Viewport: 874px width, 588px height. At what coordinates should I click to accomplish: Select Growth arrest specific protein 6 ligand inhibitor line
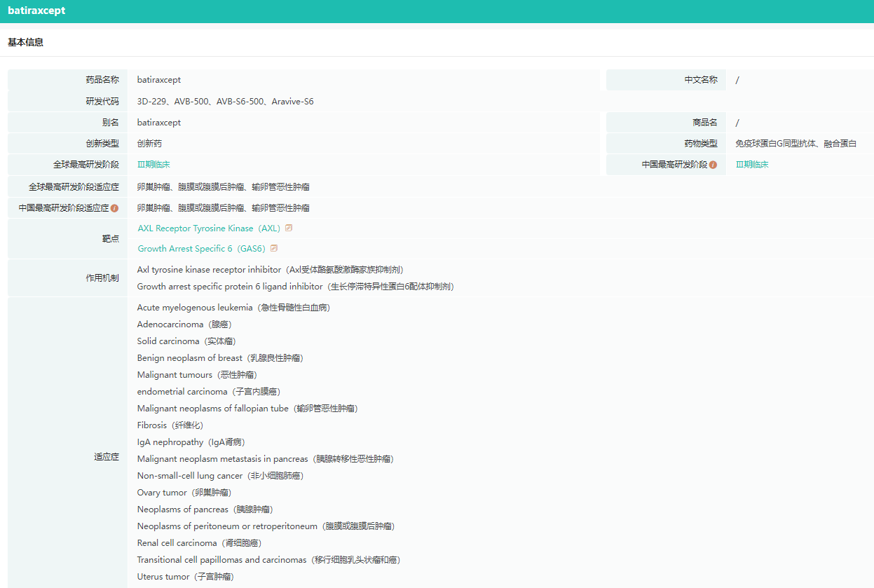[x=296, y=287]
